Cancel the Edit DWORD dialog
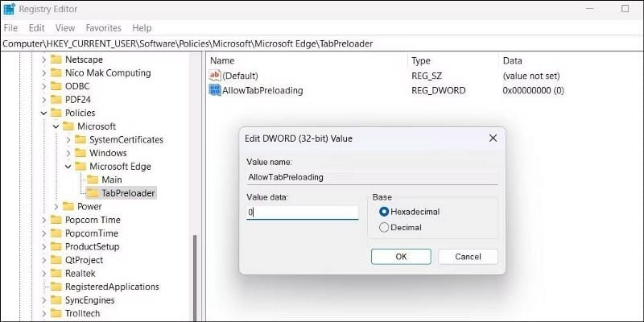This screenshot has height=322, width=644. click(x=468, y=257)
